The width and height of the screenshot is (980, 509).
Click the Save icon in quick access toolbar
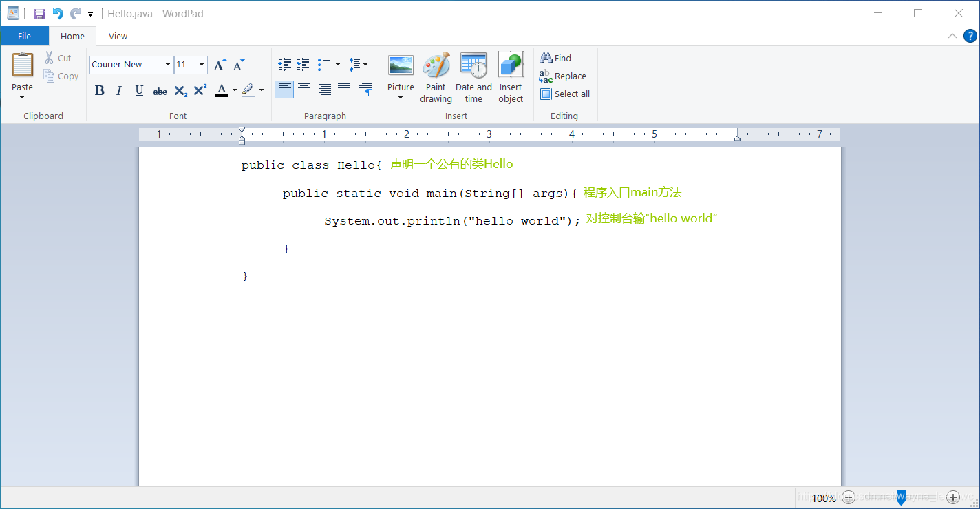[x=39, y=14]
